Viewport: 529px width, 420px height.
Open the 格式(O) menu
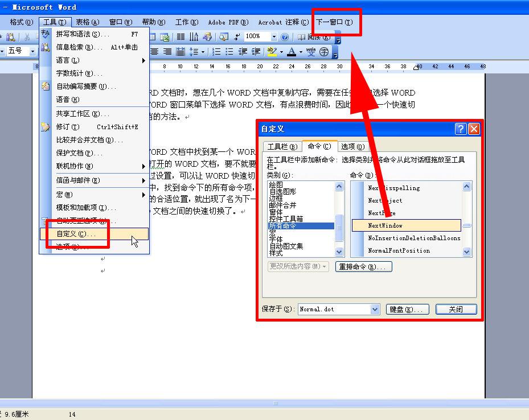[22, 22]
